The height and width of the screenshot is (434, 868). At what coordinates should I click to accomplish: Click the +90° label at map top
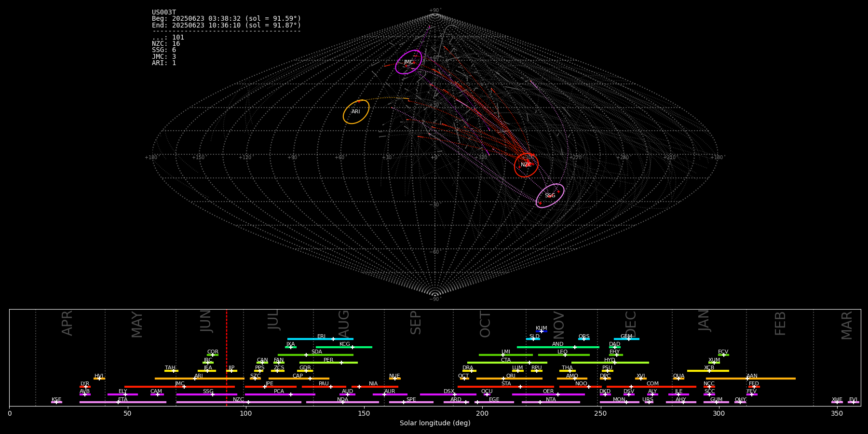(434, 11)
